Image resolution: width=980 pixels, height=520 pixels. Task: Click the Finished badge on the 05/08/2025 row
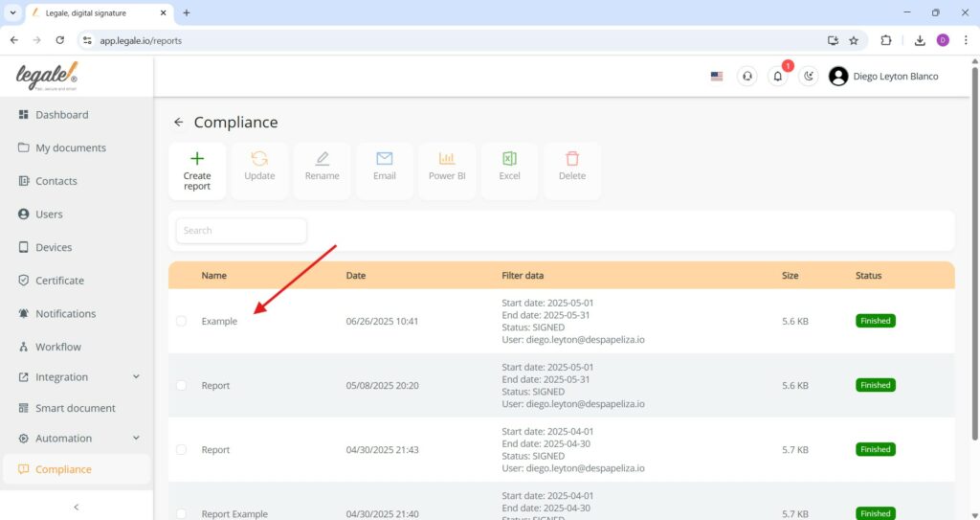[875, 386]
